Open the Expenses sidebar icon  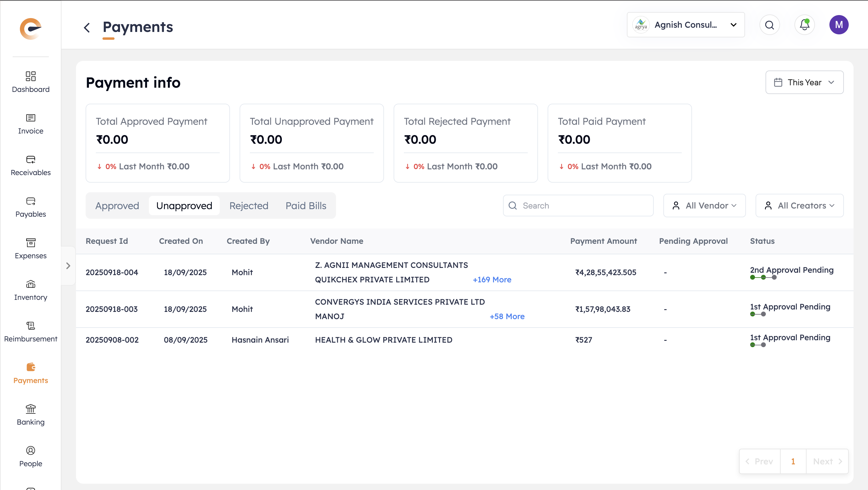click(x=31, y=243)
